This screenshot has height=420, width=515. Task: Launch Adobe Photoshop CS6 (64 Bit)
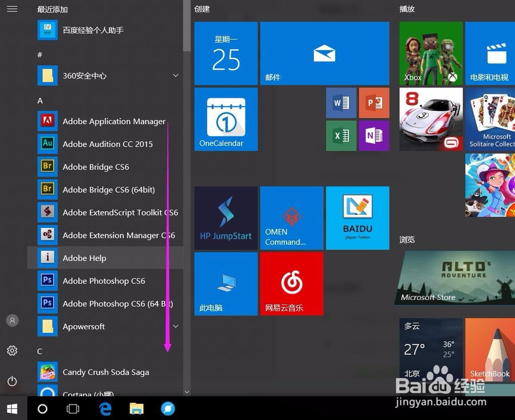click(x=105, y=304)
